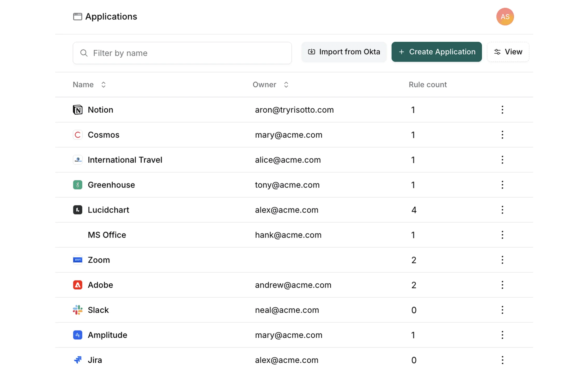The width and height of the screenshot is (588, 384).
Task: Sort table by Owner column
Action: tap(286, 85)
